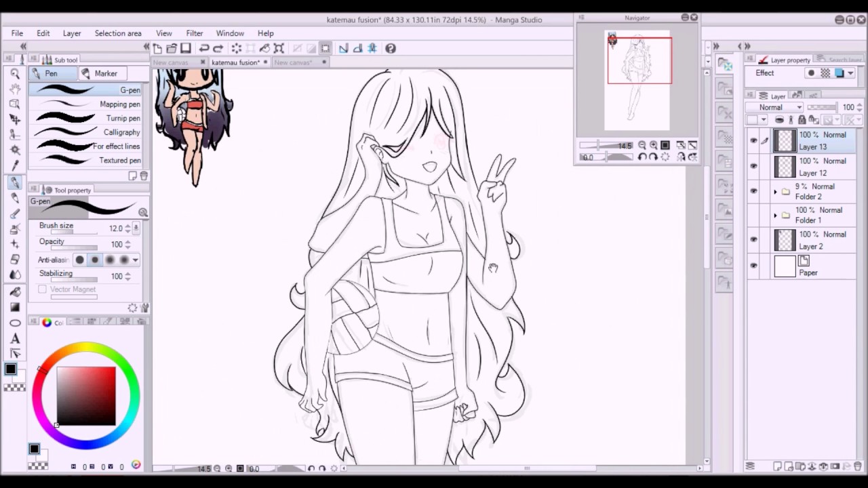Click the New file toolbar icon
Image resolution: width=868 pixels, height=488 pixels.
(157, 48)
